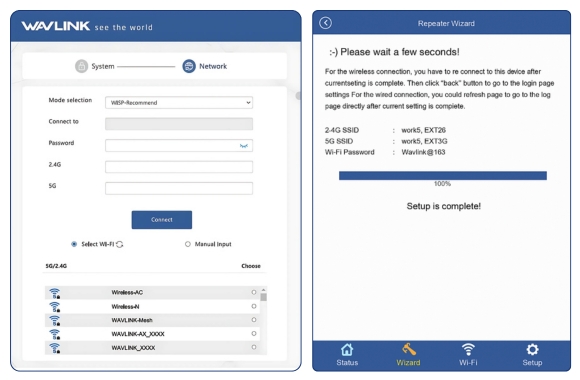Click the Choose column header
This screenshot has height=380, width=580.
pyautogui.click(x=251, y=266)
